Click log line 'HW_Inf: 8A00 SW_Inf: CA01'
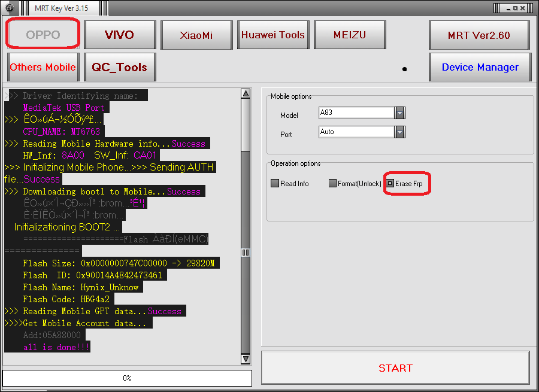This screenshot has width=539, height=392. point(90,155)
